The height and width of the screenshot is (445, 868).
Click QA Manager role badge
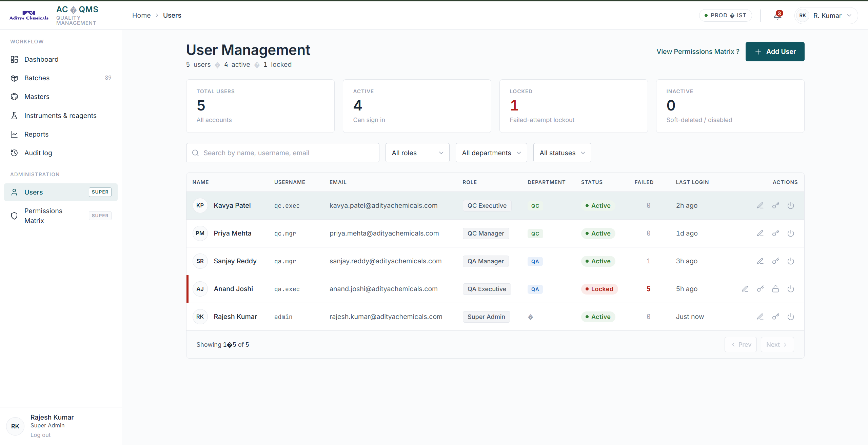(x=486, y=261)
